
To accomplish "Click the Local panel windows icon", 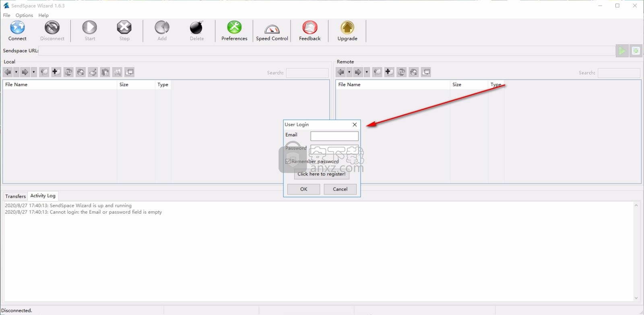I will [129, 72].
